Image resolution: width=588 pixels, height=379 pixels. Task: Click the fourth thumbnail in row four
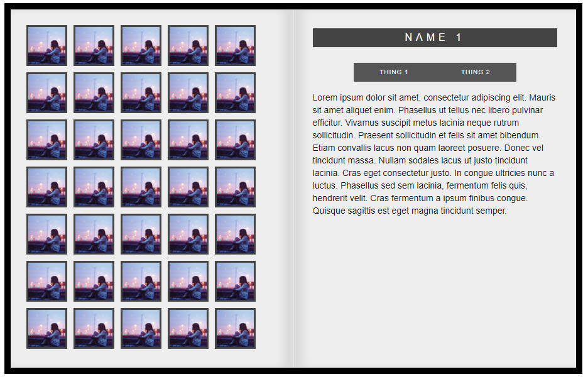[188, 187]
